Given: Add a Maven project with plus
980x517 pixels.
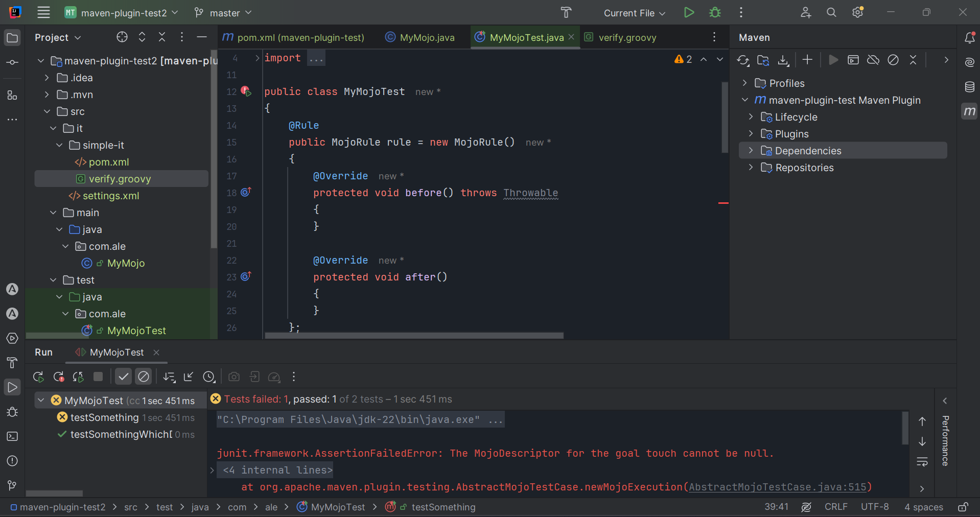Looking at the screenshot, I should click(x=807, y=60).
